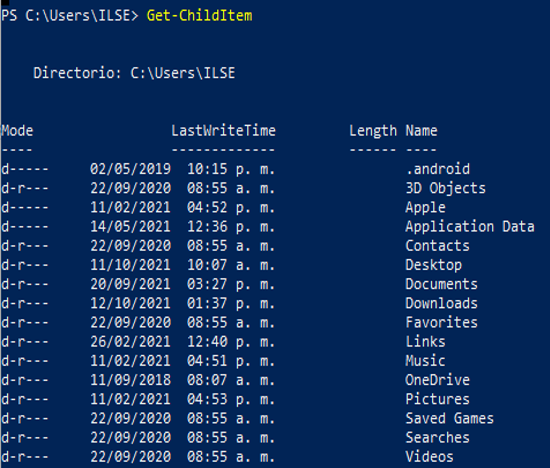The height and width of the screenshot is (468, 550).
Task: Click the date 20/09/2021
Action: coord(130,284)
